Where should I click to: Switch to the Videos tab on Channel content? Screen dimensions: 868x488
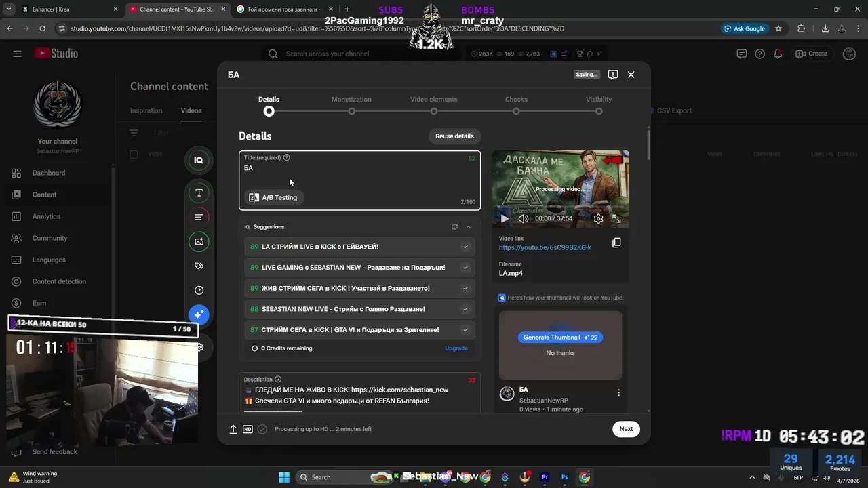[x=191, y=110]
